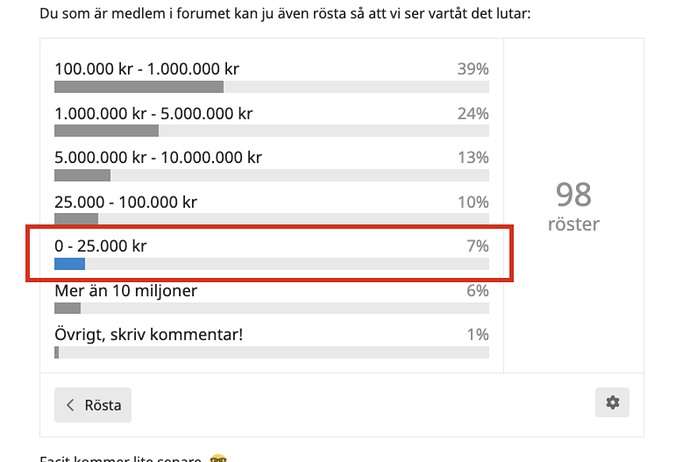Choose the "5.000.000 kr - 10.000.000 kr" label

tap(158, 157)
